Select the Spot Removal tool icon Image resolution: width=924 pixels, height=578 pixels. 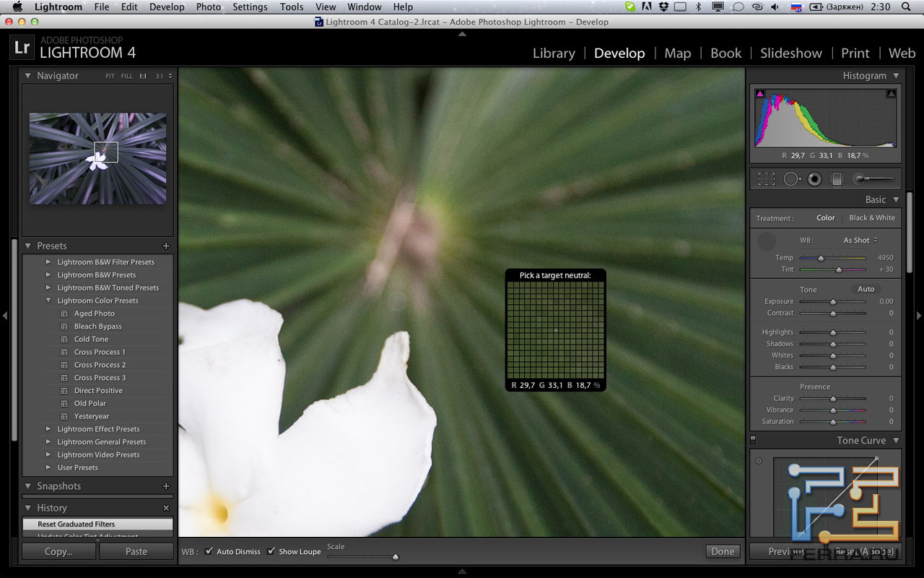(792, 178)
